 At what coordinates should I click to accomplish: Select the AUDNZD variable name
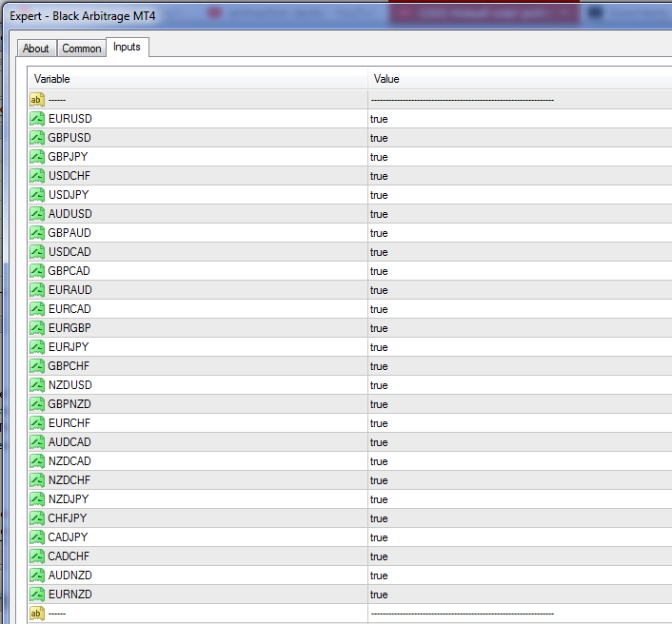pyautogui.click(x=69, y=575)
